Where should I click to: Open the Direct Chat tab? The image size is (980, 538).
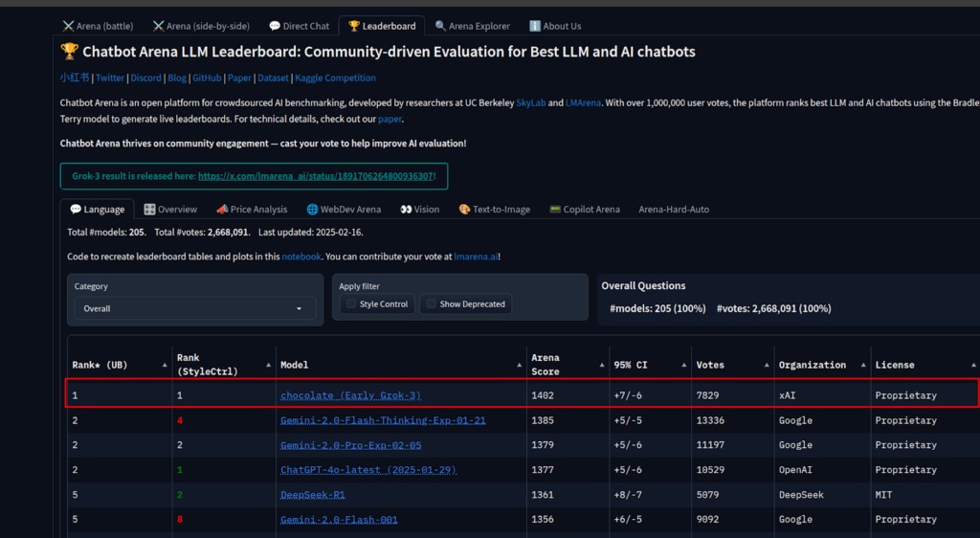(x=299, y=26)
